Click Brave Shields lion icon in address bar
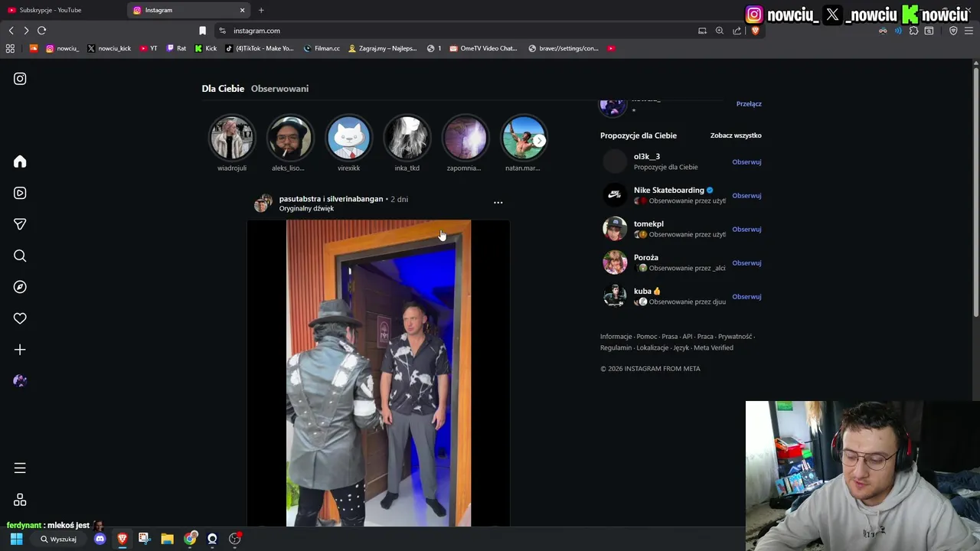The width and height of the screenshot is (980, 551). [x=755, y=31]
